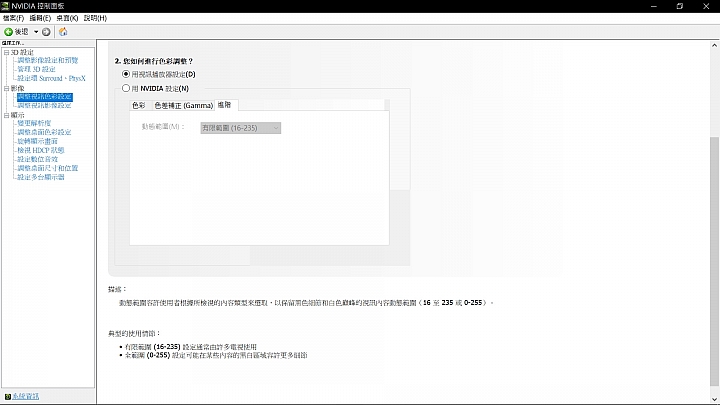Select 調整視訊影像設定 in the tree
The image size is (720, 405).
45,106
